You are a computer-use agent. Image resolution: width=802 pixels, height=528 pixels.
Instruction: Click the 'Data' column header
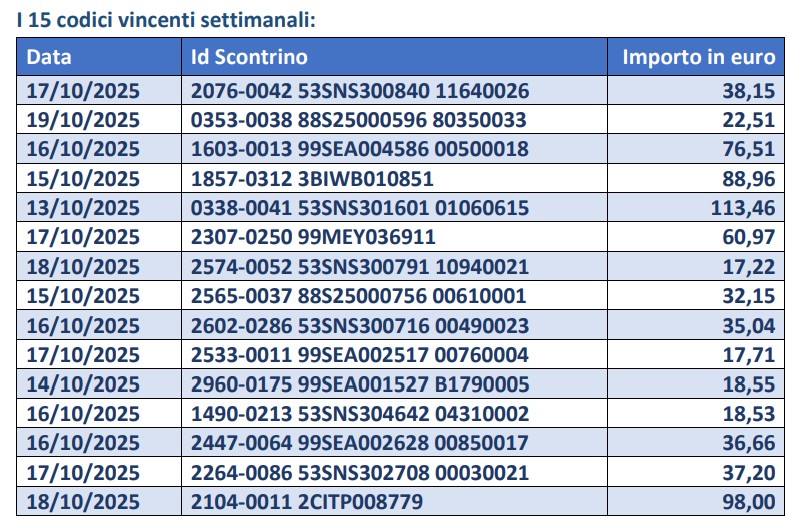49,57
